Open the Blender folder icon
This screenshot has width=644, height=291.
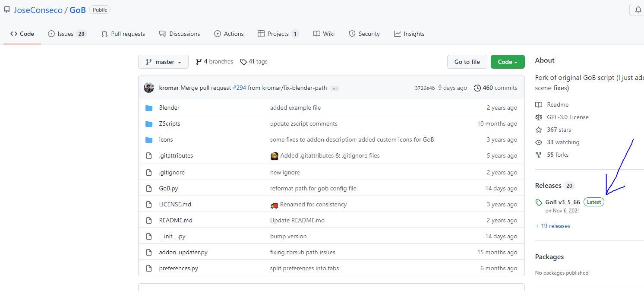(x=149, y=107)
